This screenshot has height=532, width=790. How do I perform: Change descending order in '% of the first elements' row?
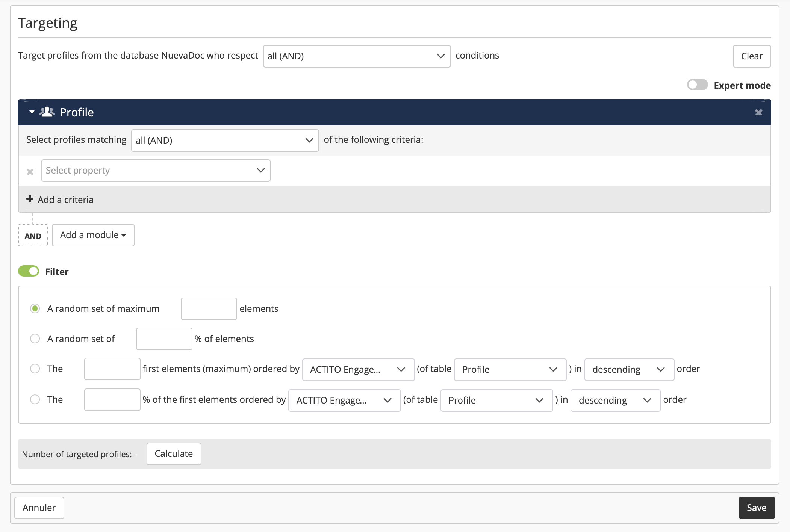(615, 401)
